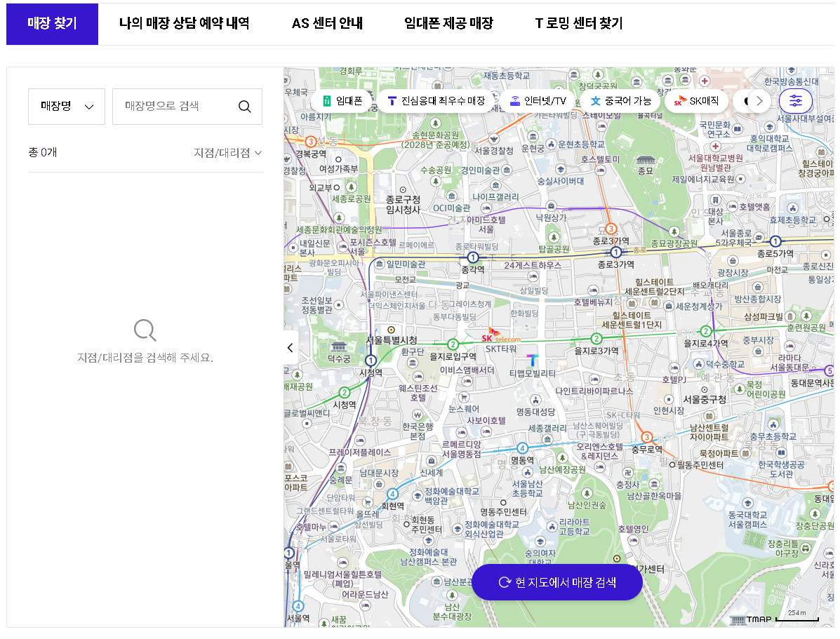Click 현 지도에서 매장 검색 button
This screenshot has width=840, height=639.
(557, 582)
